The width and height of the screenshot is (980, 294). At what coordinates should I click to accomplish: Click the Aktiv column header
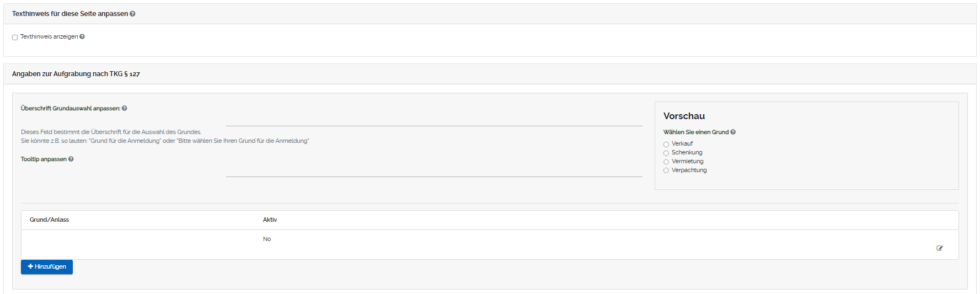point(270,220)
